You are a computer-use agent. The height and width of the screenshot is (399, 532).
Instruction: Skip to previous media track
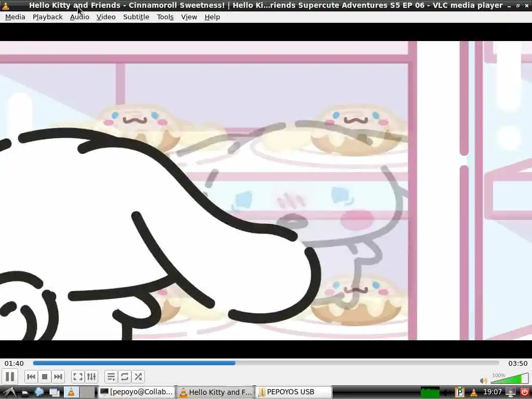(x=31, y=377)
